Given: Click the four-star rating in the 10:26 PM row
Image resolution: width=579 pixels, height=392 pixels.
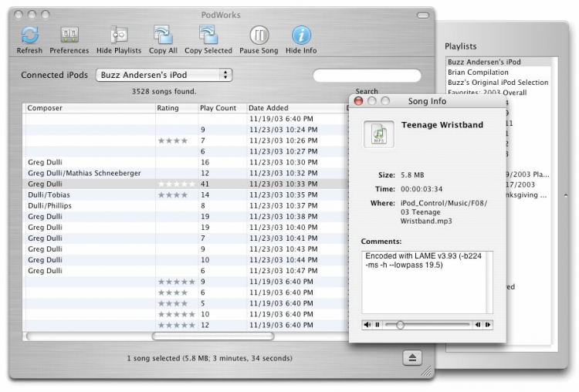Looking at the screenshot, I should (x=173, y=140).
